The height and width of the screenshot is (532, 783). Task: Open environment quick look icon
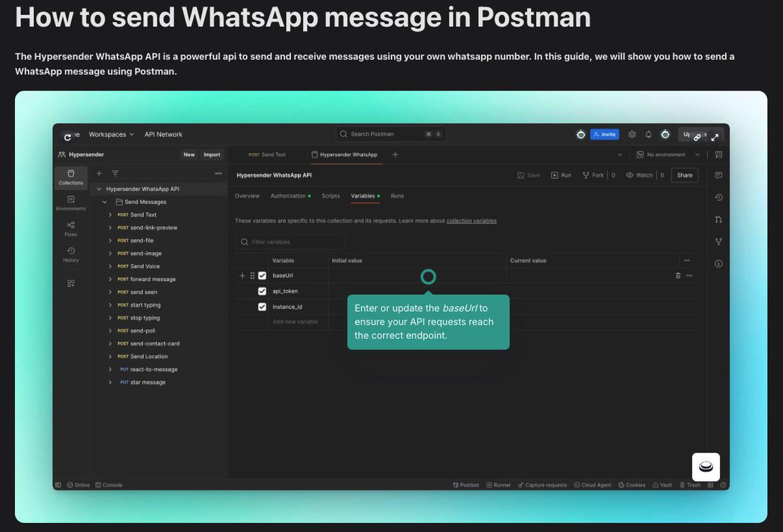[x=718, y=155]
